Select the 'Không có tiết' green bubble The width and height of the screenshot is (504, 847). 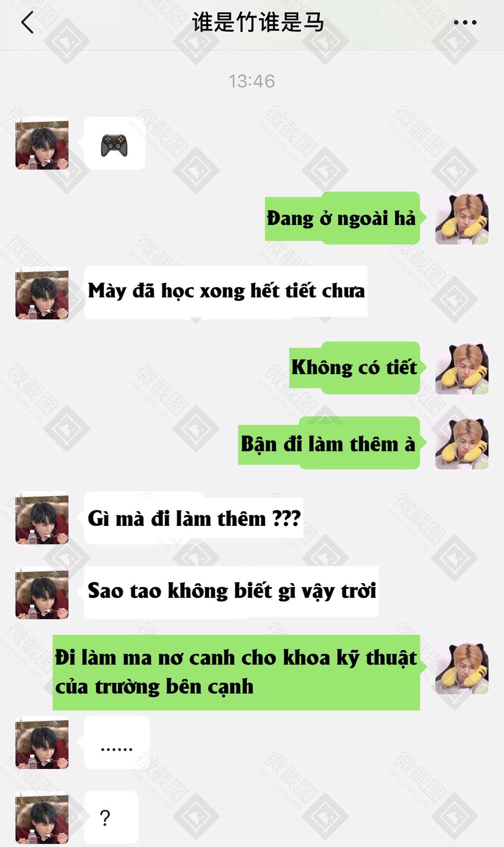[355, 368]
